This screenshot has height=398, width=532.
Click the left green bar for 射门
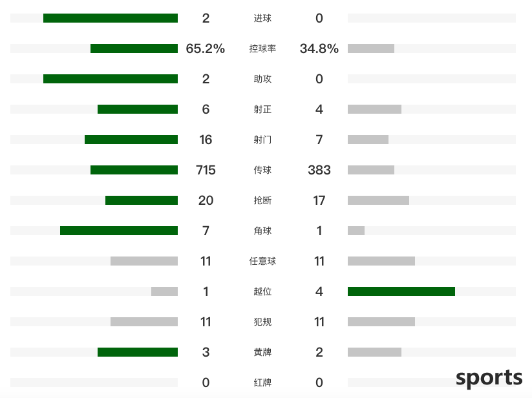tap(131, 140)
